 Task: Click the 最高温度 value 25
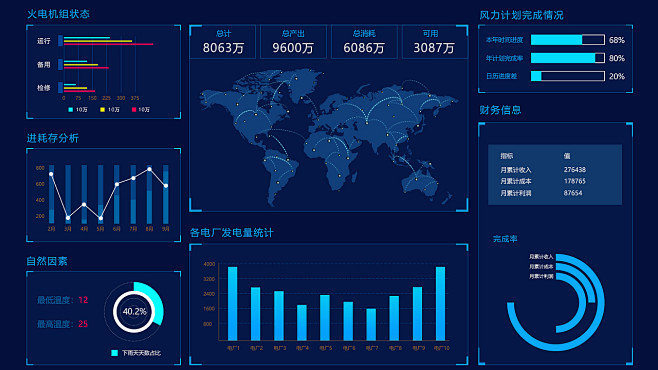[x=83, y=324]
